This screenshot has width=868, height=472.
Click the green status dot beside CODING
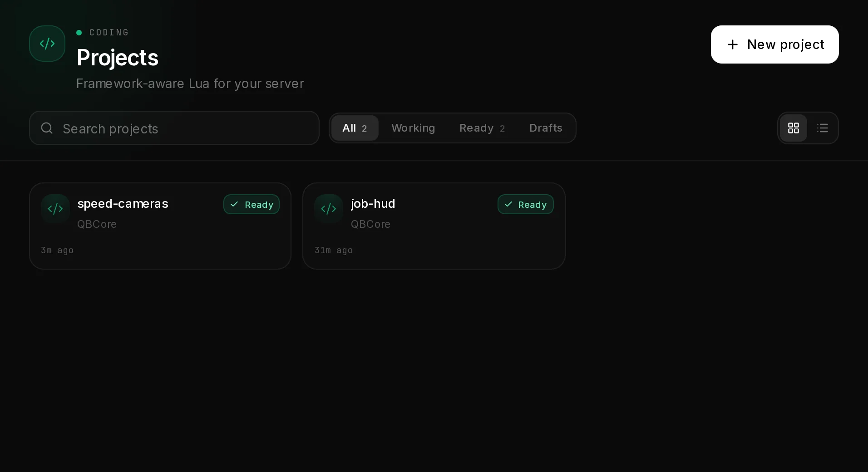79,33
